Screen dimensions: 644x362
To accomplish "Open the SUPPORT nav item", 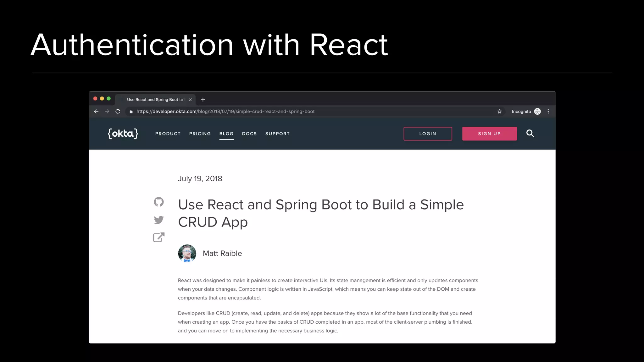I will pos(277,134).
